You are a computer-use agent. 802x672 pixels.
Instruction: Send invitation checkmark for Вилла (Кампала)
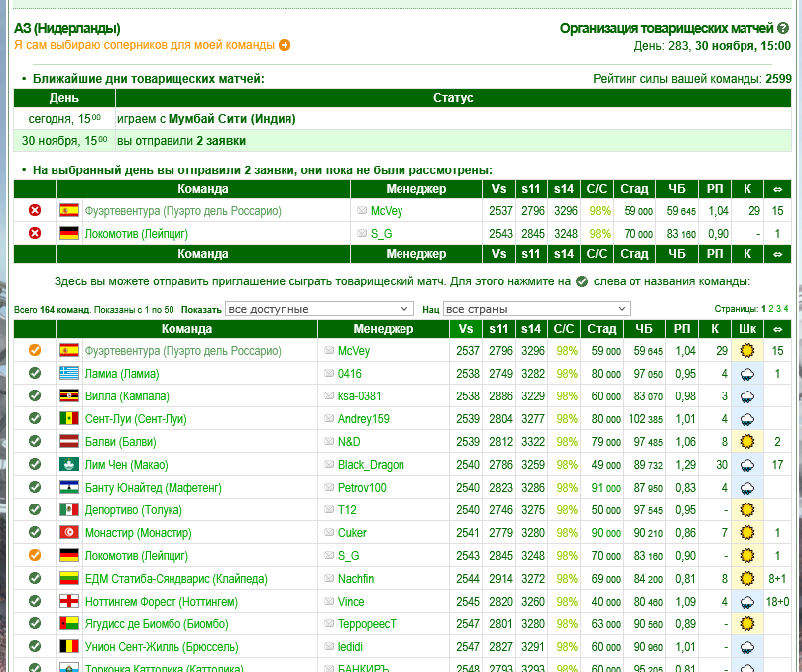(x=35, y=395)
